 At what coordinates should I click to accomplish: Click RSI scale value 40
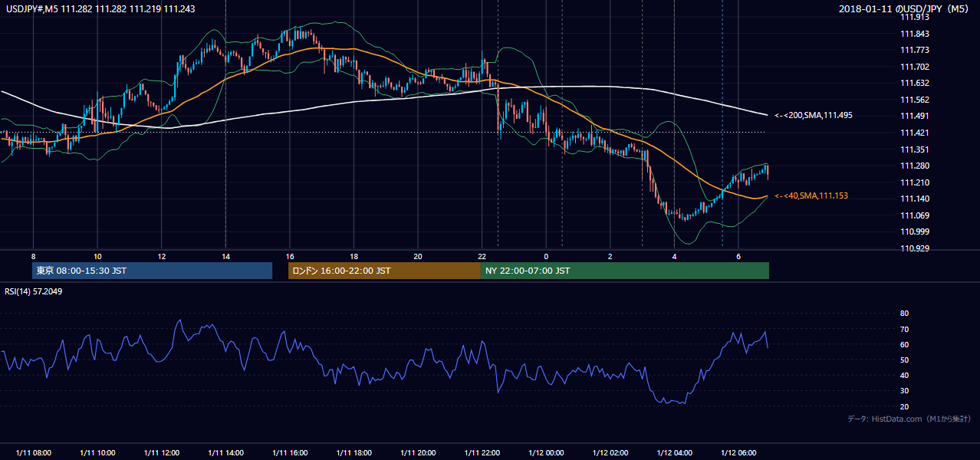[904, 375]
